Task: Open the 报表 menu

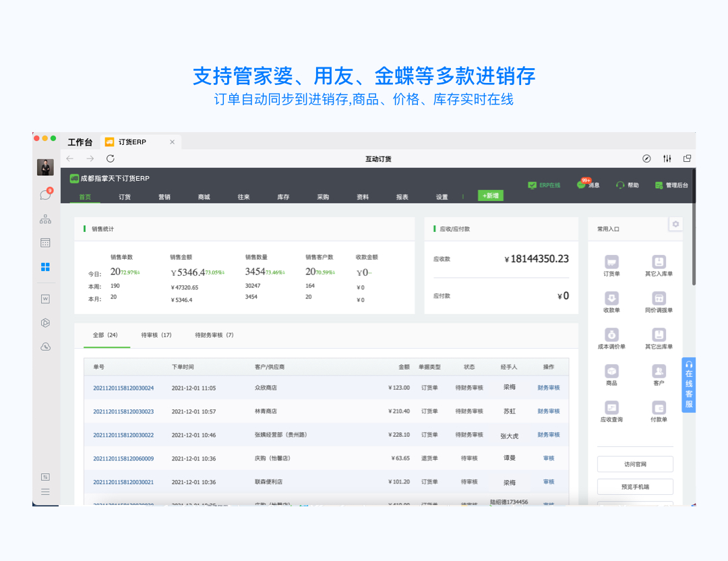Action: point(402,197)
